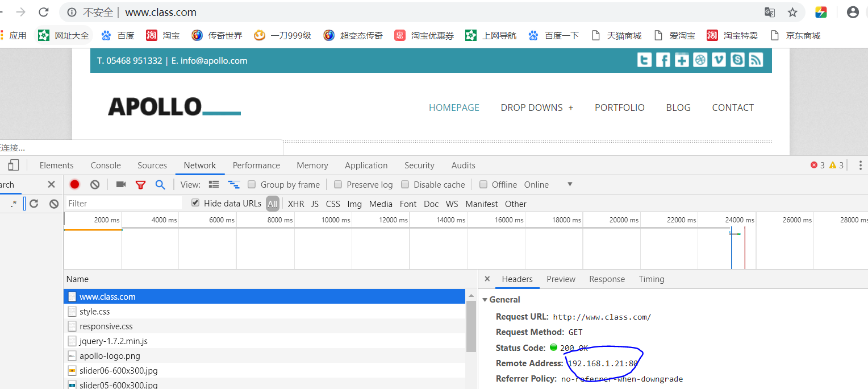
Task: Click the network Filter text field
Action: click(x=124, y=203)
